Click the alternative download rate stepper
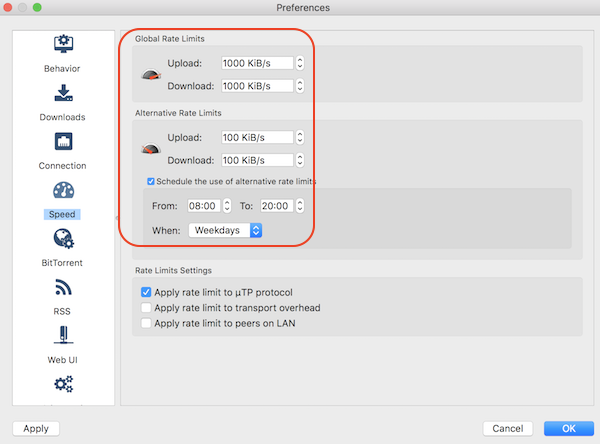The width and height of the screenshot is (600, 444). (x=300, y=160)
